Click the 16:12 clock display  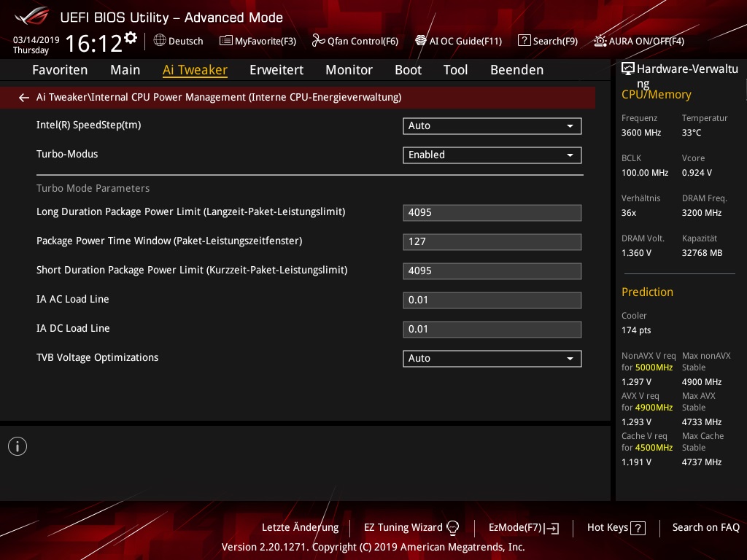(x=94, y=43)
